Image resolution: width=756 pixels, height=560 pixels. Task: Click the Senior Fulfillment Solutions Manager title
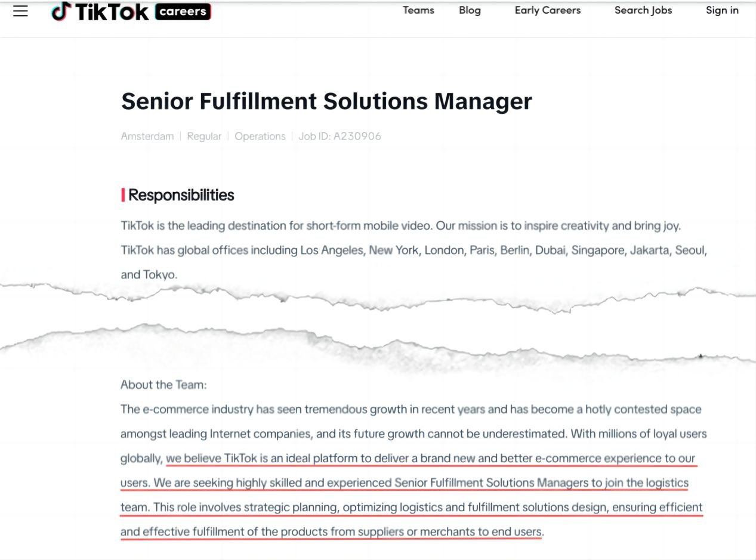(x=326, y=101)
